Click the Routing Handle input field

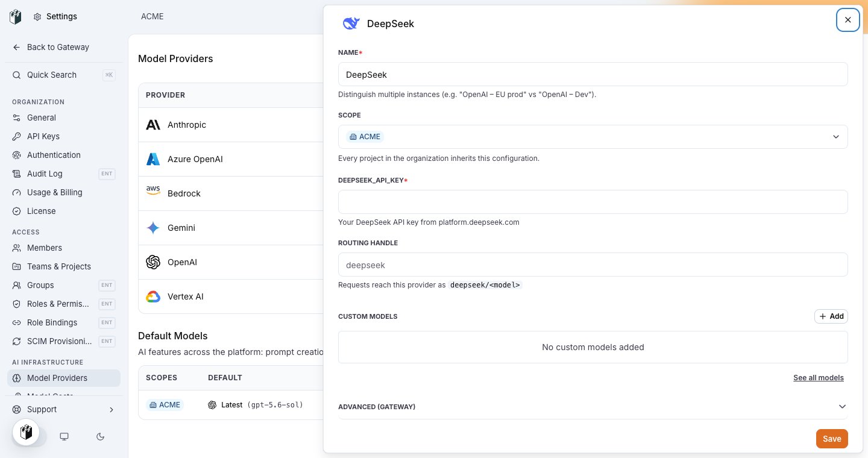(x=593, y=265)
